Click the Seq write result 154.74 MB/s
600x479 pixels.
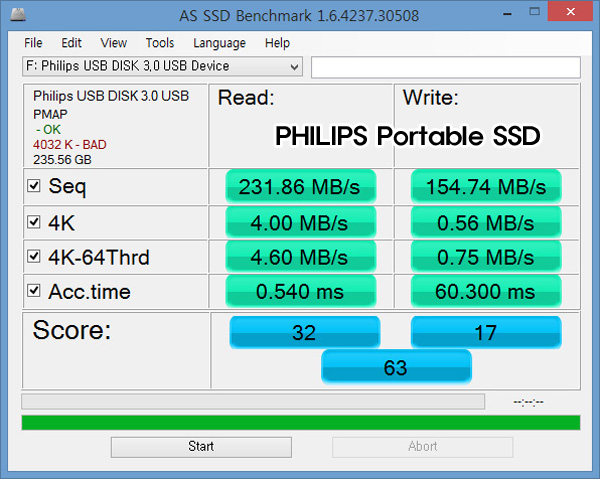[486, 187]
